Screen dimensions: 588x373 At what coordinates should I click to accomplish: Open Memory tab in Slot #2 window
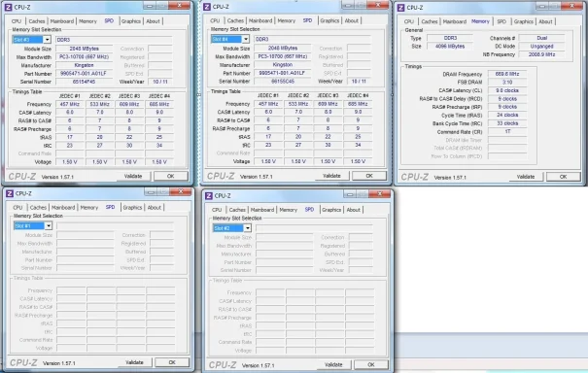288,210
